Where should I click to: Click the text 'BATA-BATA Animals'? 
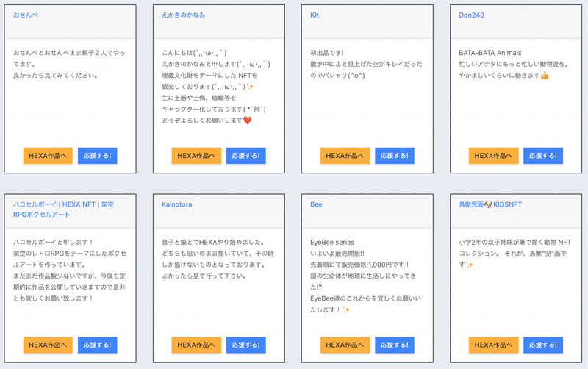pyautogui.click(x=490, y=53)
